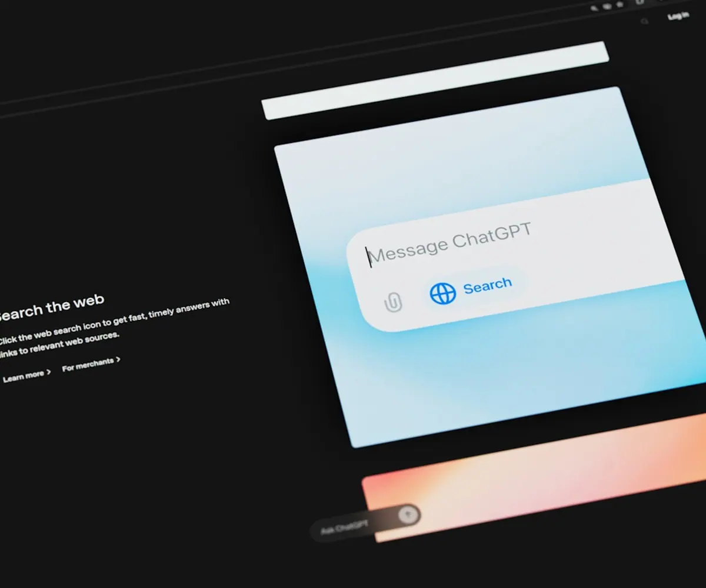The width and height of the screenshot is (706, 588).
Task: Select the Search the web heading
Action: [x=52, y=307]
